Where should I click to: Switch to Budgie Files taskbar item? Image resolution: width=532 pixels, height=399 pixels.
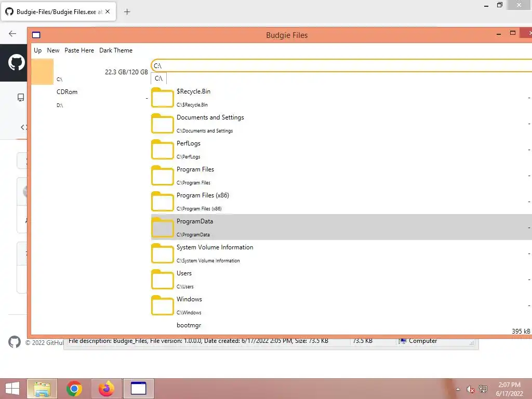click(x=138, y=389)
